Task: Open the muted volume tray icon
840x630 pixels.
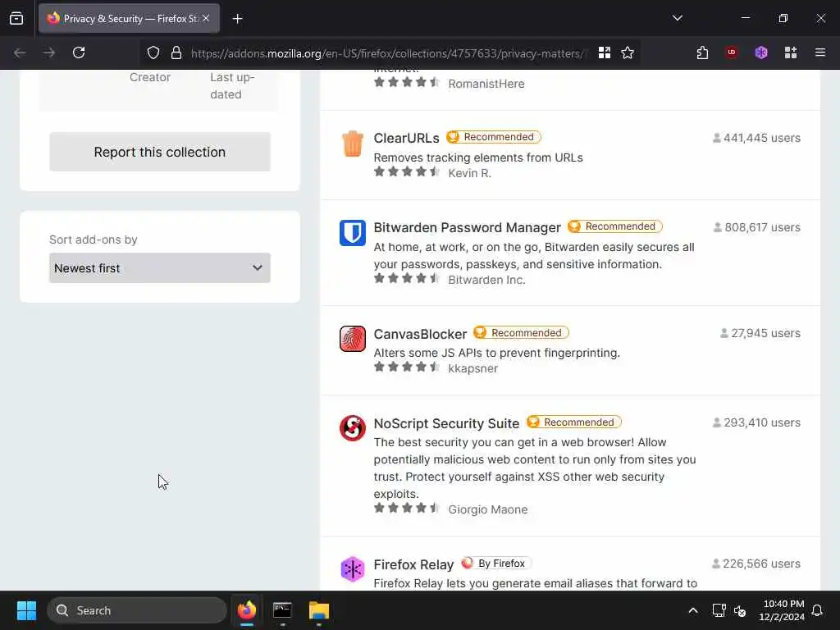Action: point(740,610)
